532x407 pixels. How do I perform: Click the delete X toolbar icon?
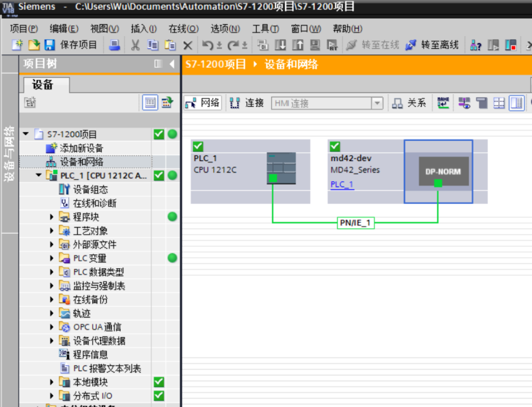[x=188, y=46]
